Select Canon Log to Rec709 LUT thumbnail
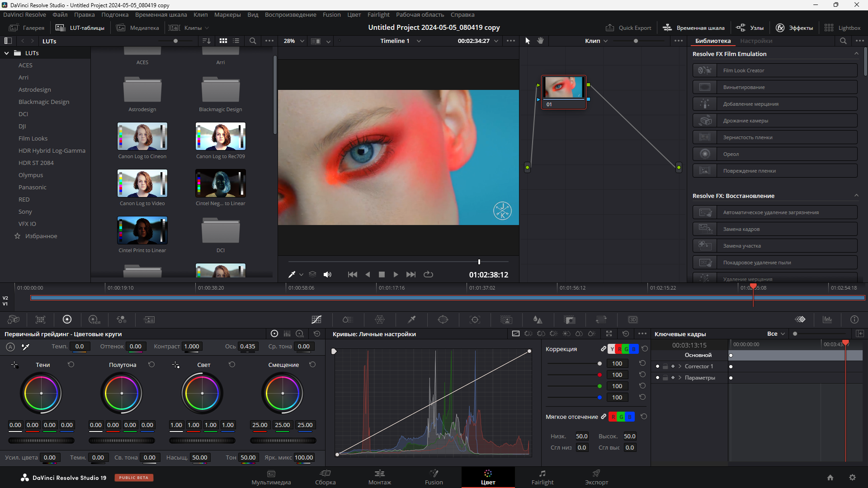Image resolution: width=868 pixels, height=488 pixels. (220, 136)
